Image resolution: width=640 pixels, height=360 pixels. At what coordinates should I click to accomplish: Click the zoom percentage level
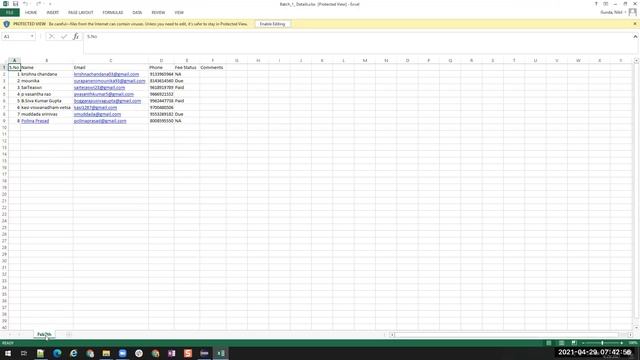(x=633, y=343)
